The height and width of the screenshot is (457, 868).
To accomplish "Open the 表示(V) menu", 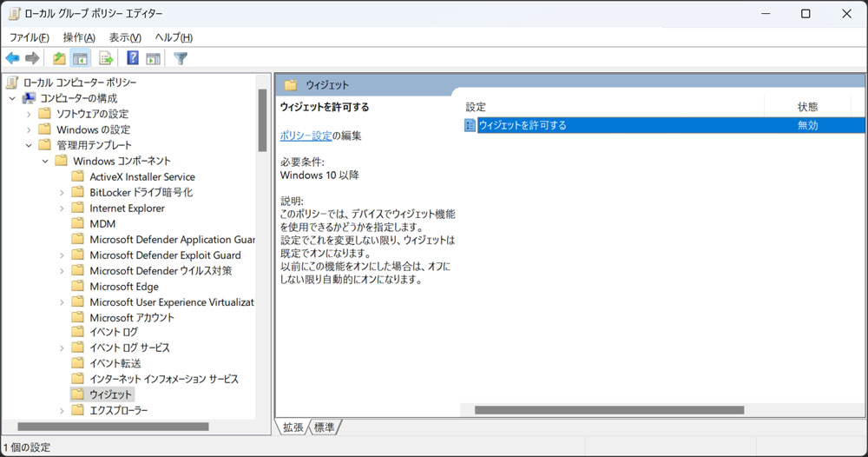I will [125, 37].
